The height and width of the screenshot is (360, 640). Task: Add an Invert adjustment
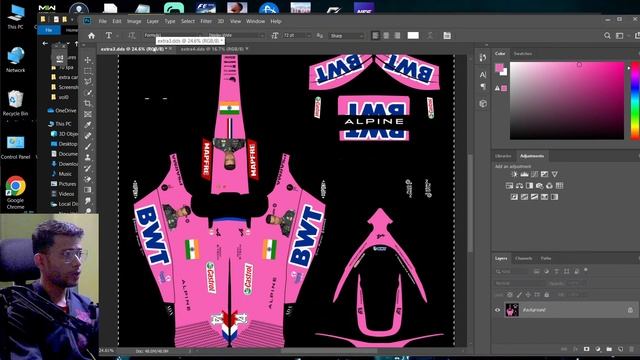tap(514, 197)
